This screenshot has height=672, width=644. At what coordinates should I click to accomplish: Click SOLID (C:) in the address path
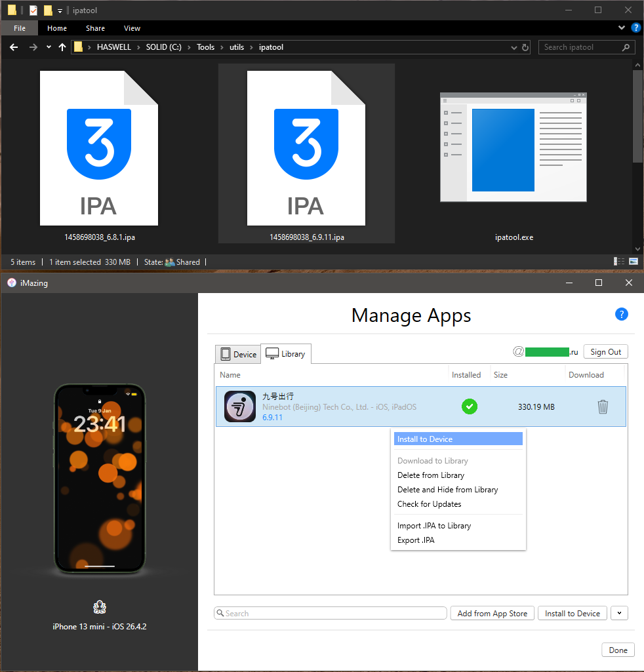click(x=163, y=47)
